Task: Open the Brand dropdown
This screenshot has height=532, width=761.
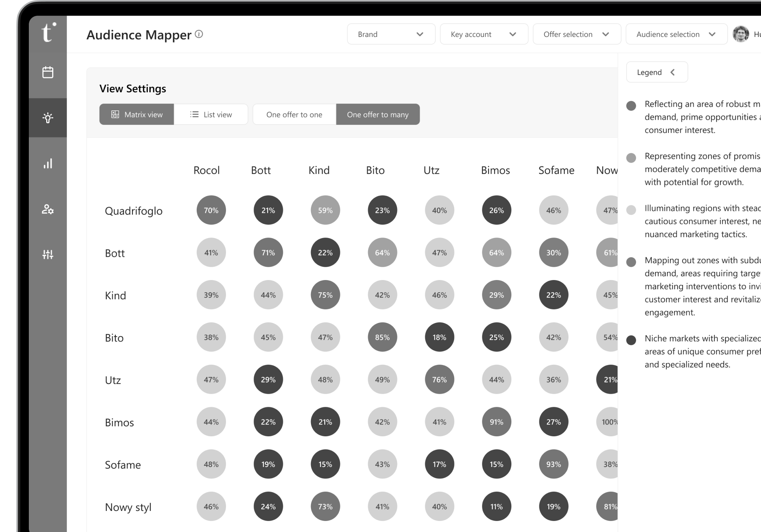Action: tap(391, 34)
